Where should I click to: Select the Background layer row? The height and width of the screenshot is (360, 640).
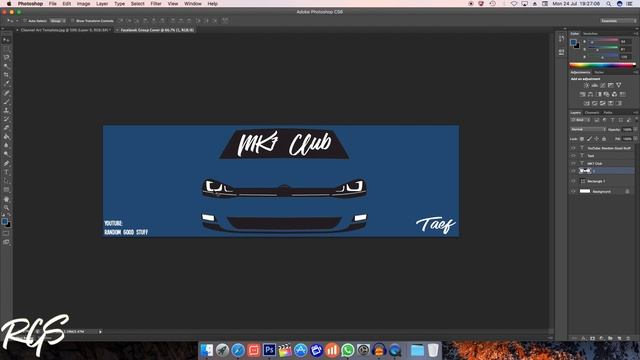tap(602, 191)
